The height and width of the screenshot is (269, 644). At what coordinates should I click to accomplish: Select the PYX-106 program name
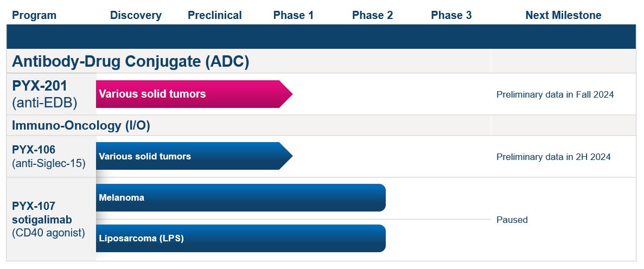(34, 150)
